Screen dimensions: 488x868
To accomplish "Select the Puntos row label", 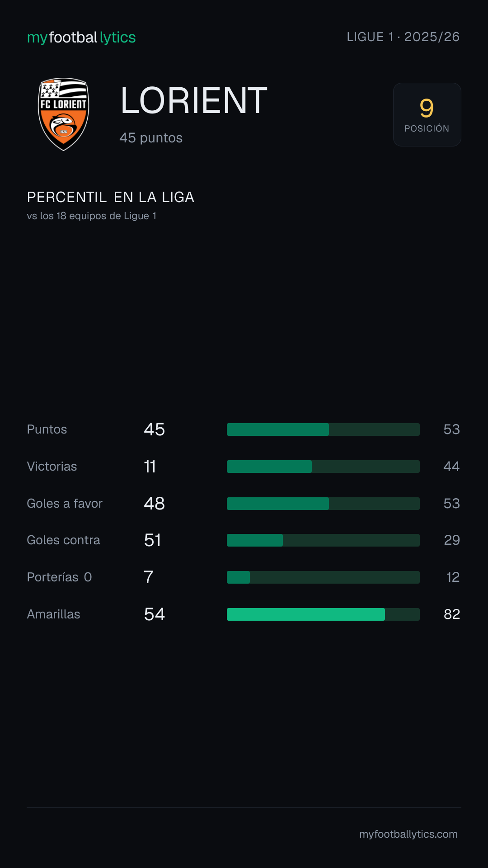I will click(x=47, y=429).
